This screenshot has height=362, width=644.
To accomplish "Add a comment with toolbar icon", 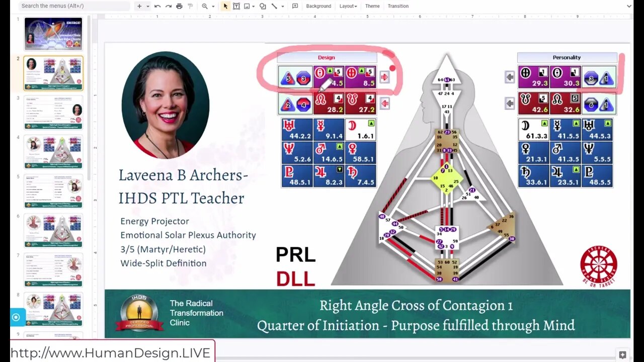I will (x=295, y=6).
